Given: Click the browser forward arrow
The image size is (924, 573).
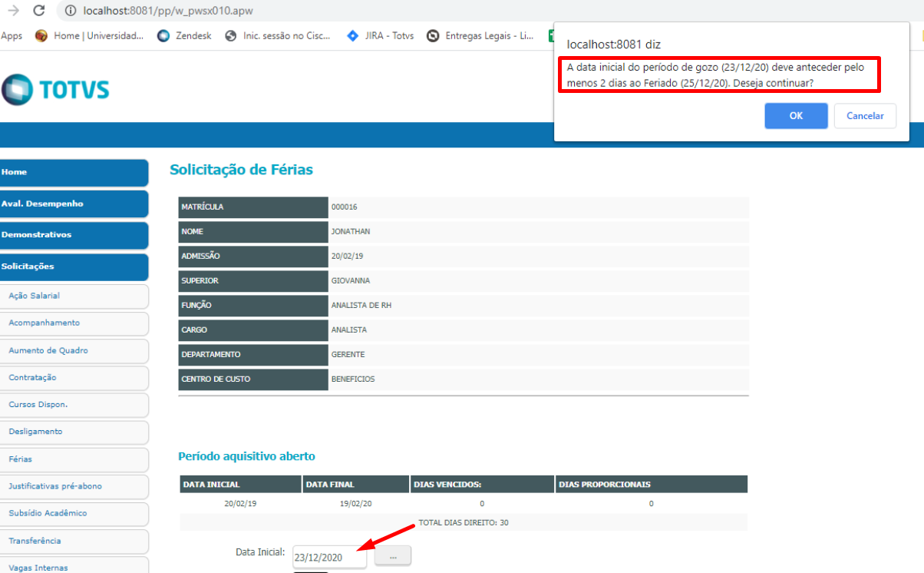Looking at the screenshot, I should (x=12, y=11).
